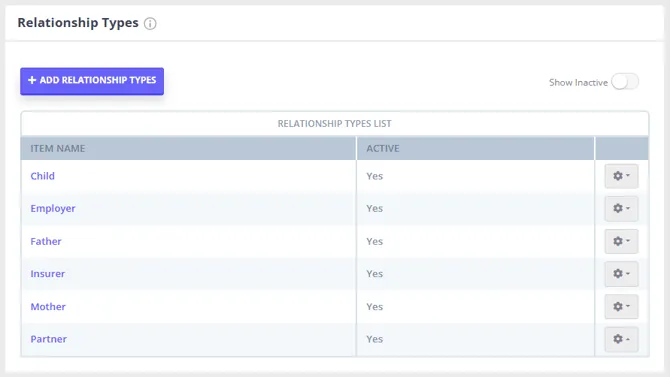Open the Mother relationship type link
Screen dimensions: 670x377
[x=48, y=306]
